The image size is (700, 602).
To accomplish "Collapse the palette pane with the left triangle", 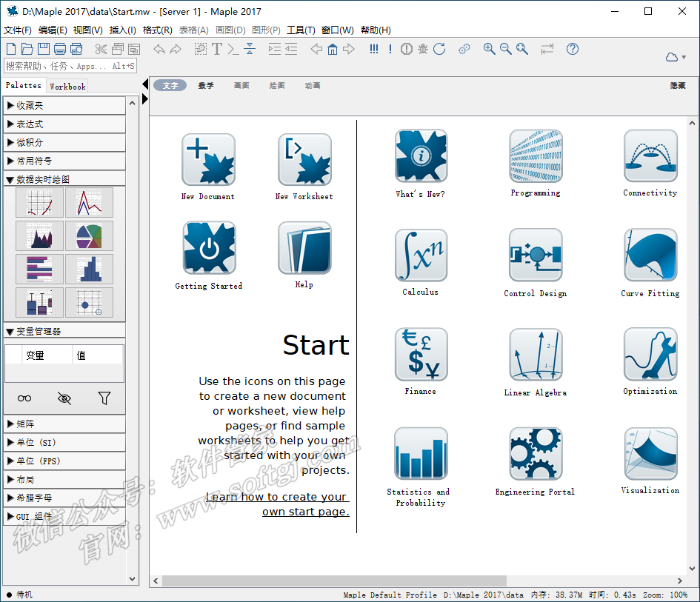I will (x=145, y=84).
